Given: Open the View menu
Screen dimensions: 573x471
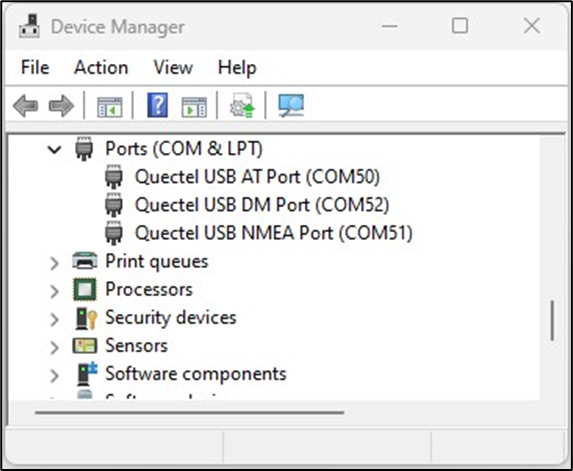Looking at the screenshot, I should pos(173,68).
